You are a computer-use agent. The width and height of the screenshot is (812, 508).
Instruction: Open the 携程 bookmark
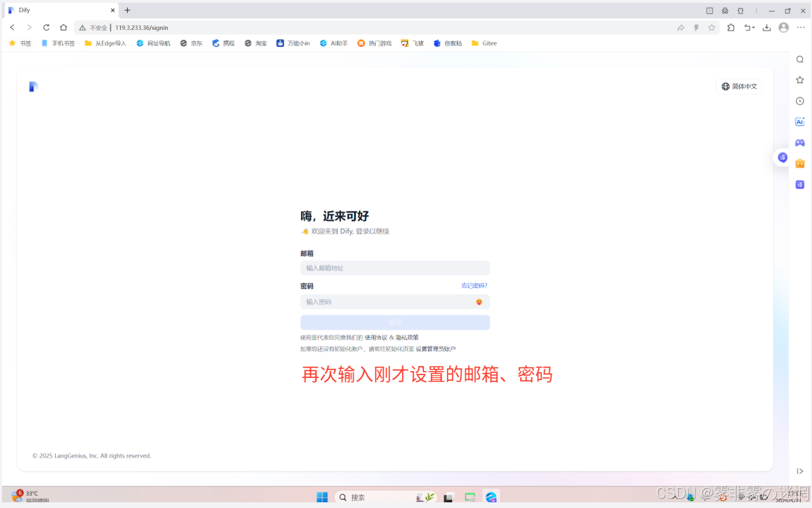(223, 44)
